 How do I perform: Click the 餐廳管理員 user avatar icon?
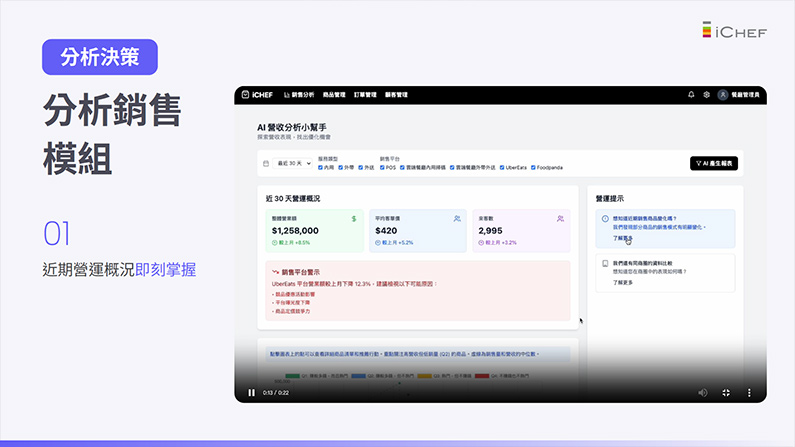click(x=723, y=95)
